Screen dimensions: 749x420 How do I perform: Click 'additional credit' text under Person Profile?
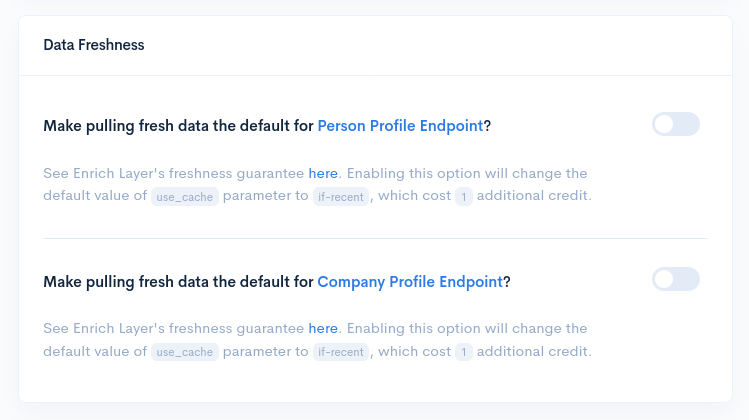click(534, 196)
